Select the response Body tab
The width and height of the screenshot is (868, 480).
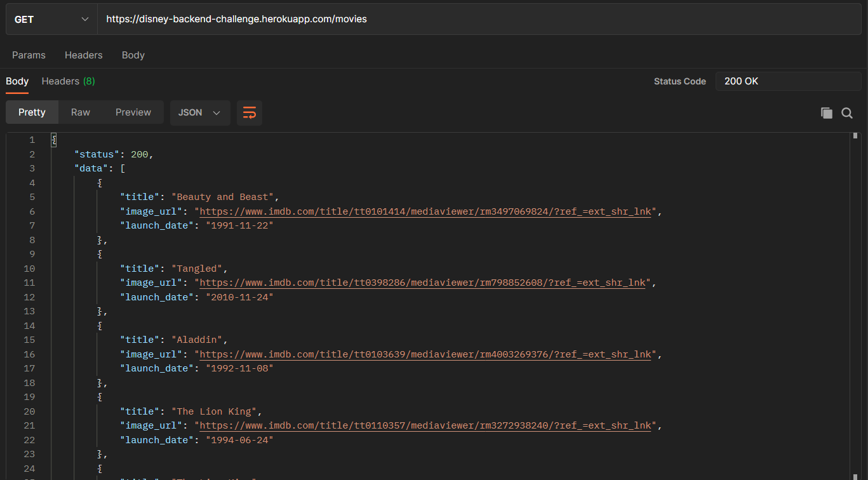click(17, 81)
